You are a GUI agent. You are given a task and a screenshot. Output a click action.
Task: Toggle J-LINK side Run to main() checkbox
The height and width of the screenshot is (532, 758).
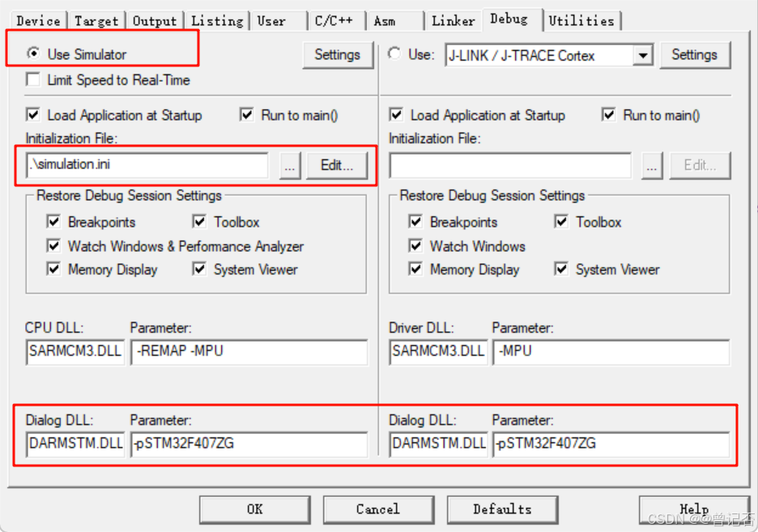point(609,114)
